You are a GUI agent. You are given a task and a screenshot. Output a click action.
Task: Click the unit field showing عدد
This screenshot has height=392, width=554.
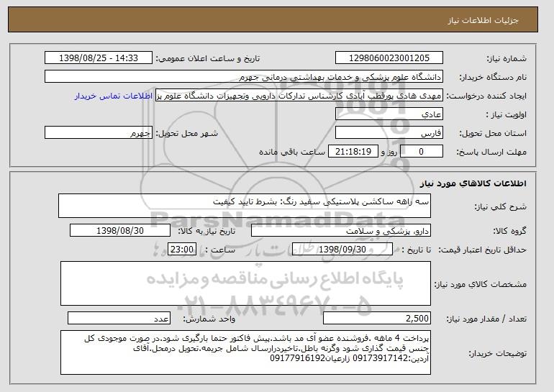point(119,318)
